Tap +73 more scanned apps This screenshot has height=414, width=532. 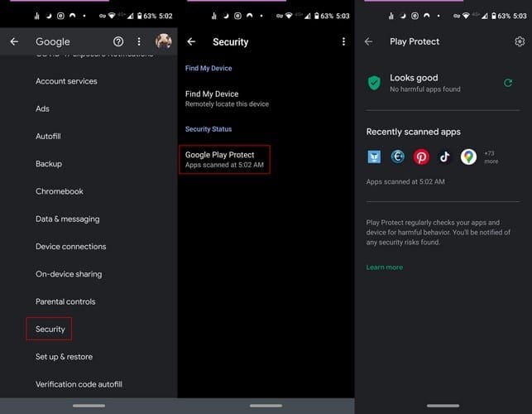click(491, 157)
